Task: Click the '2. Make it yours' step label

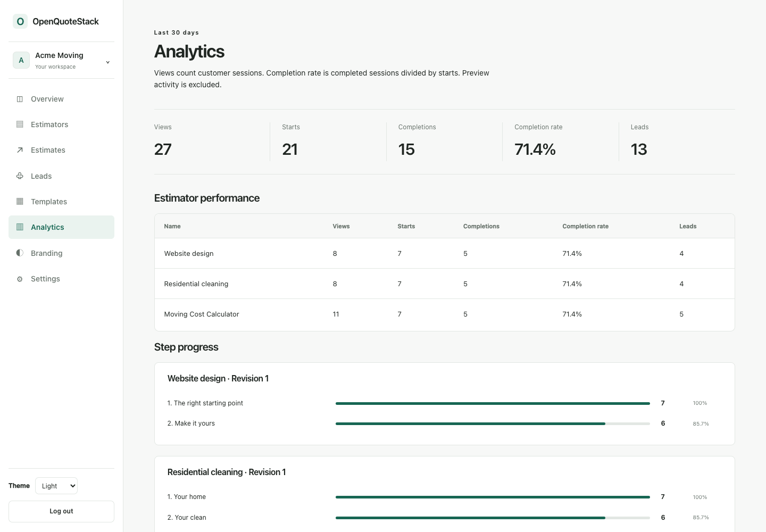Action: click(191, 423)
